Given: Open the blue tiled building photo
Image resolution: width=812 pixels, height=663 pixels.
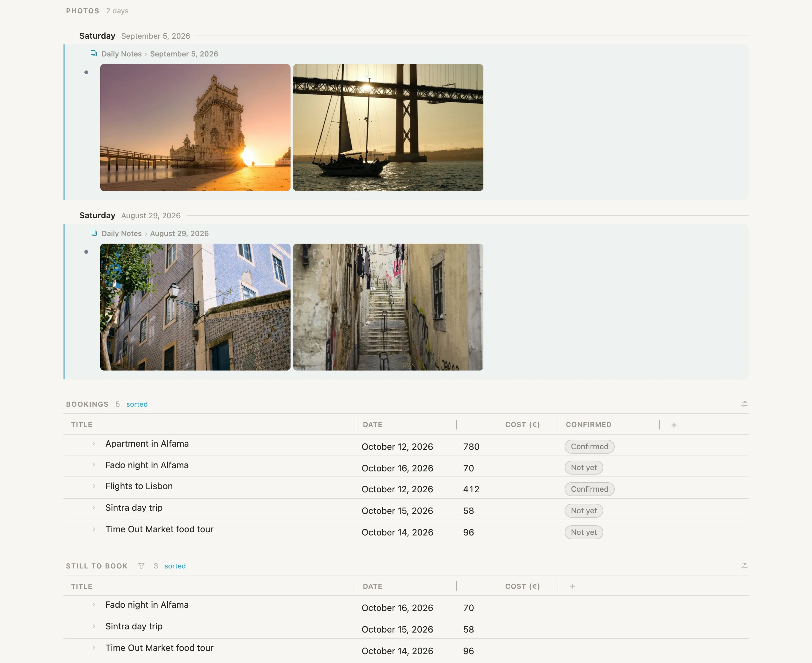Looking at the screenshot, I should point(195,307).
